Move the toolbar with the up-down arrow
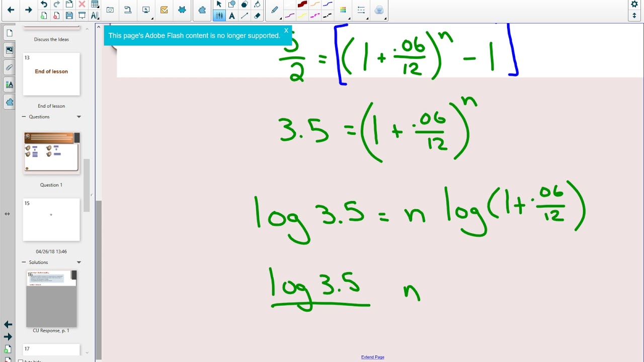 tap(634, 16)
